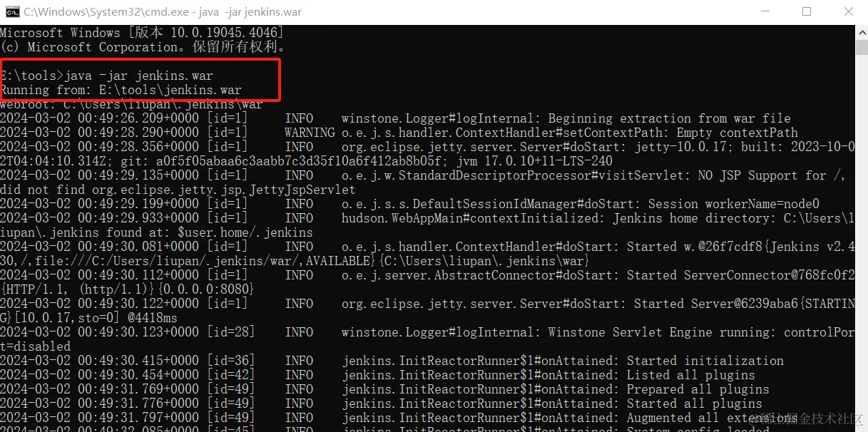
Task: Click the timestamp "2024-03-02 00:49:26.209+0000"
Action: click(x=99, y=118)
